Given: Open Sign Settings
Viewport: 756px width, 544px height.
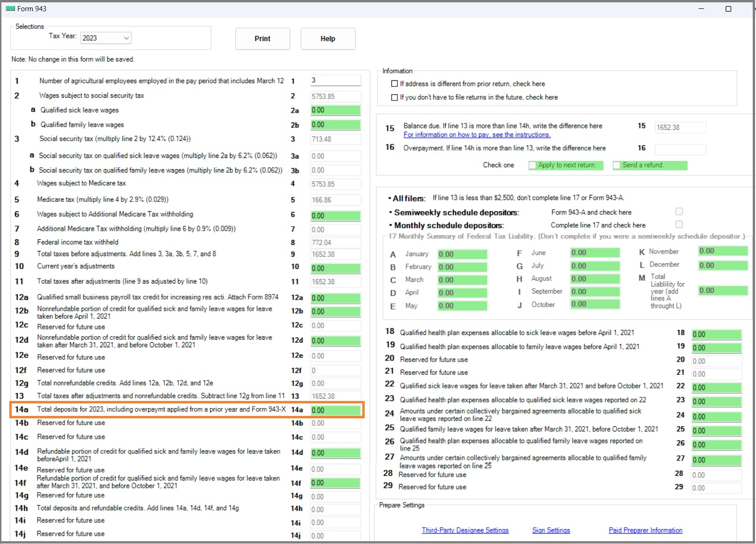Looking at the screenshot, I should [551, 530].
